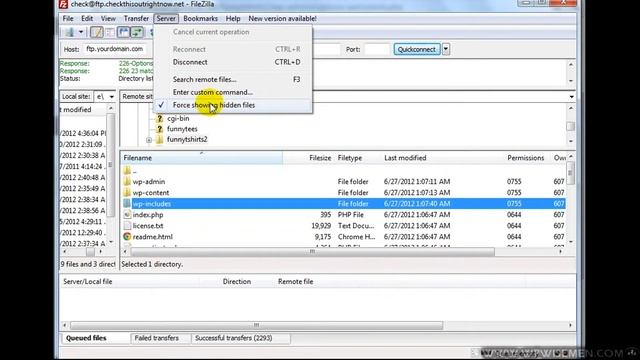Select the readme.html filename text

pyautogui.click(x=153, y=237)
